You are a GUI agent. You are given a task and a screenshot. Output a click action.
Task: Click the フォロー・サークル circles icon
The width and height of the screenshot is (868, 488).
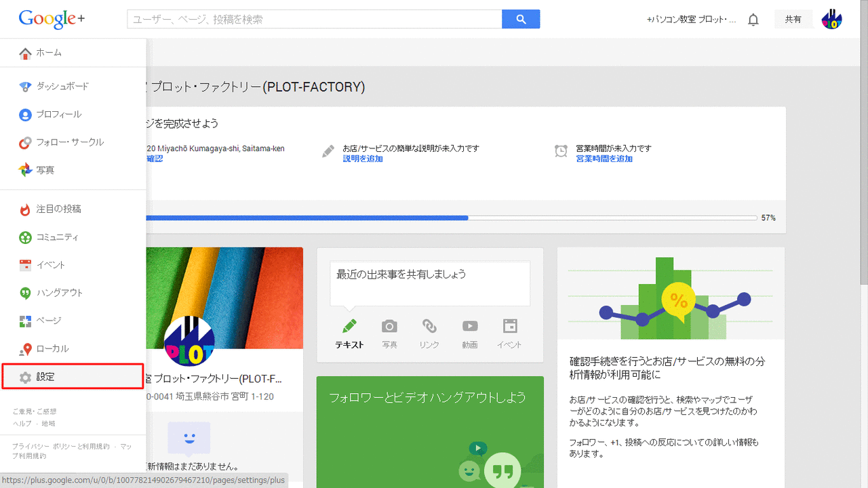tap(25, 142)
